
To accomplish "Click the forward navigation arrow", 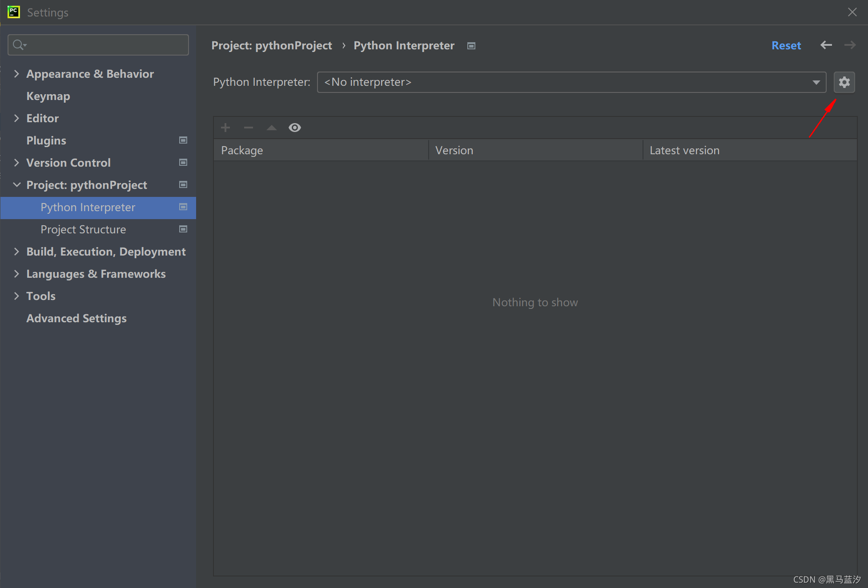I will 850,45.
